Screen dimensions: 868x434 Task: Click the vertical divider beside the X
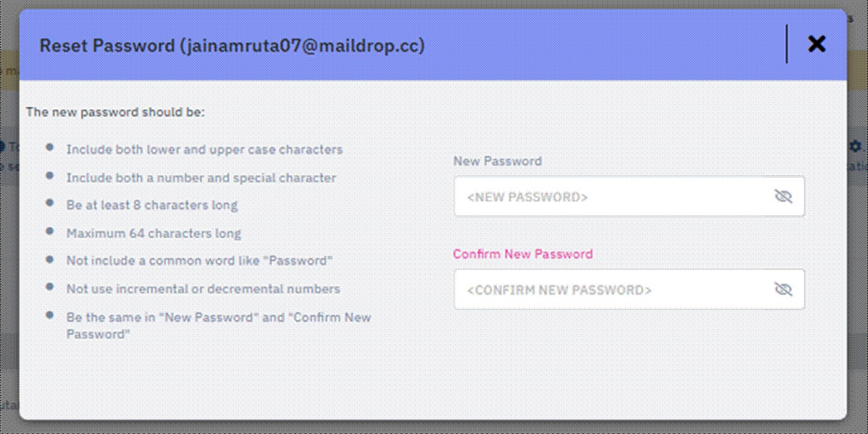point(787,44)
